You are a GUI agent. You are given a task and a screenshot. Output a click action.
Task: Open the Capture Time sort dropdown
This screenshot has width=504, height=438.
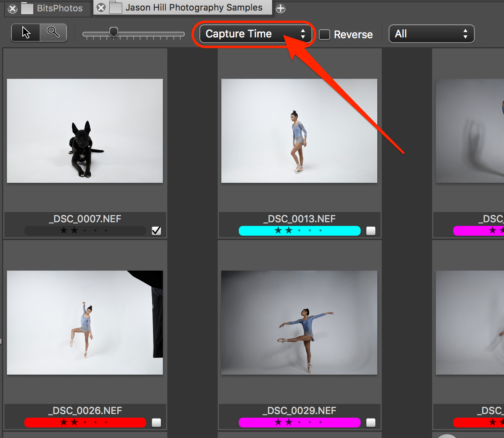pos(255,34)
